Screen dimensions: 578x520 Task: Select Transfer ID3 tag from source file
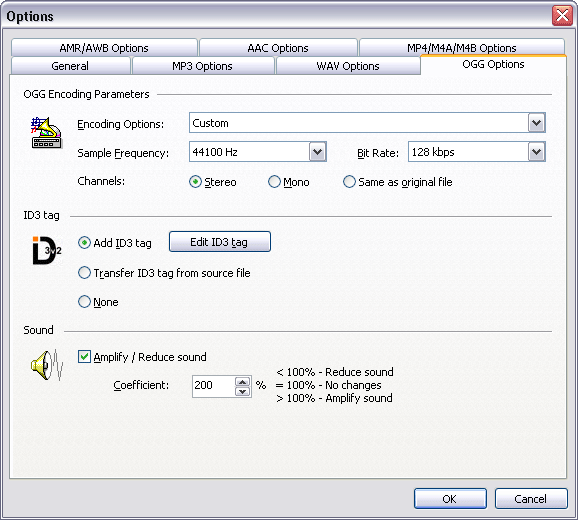[84, 273]
